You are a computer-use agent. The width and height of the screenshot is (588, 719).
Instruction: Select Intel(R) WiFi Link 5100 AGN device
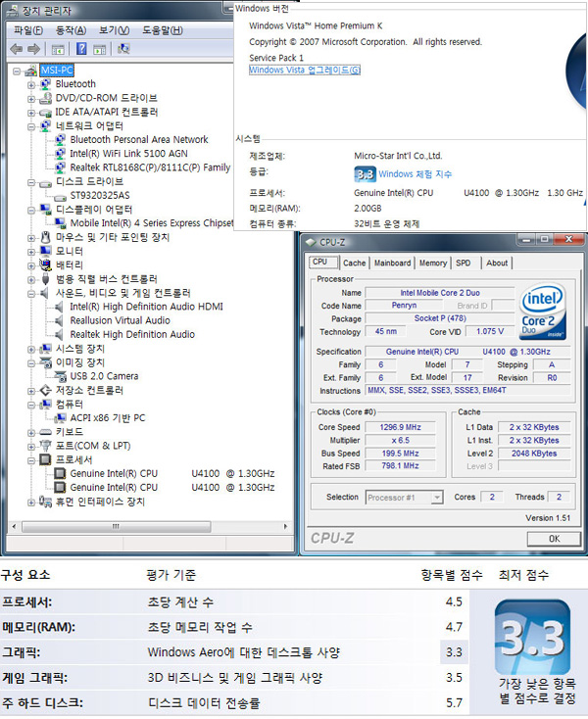pyautogui.click(x=128, y=154)
